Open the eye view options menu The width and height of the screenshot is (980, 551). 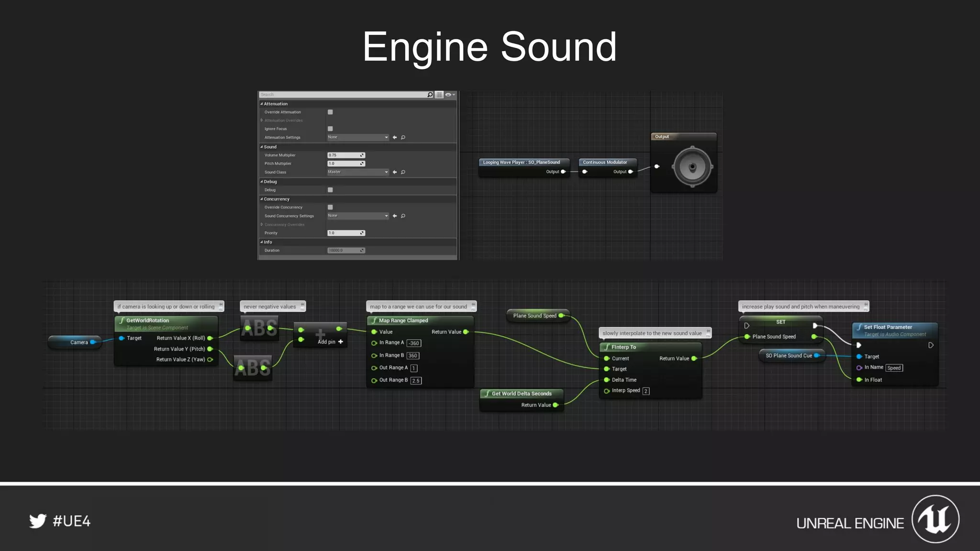pos(449,95)
